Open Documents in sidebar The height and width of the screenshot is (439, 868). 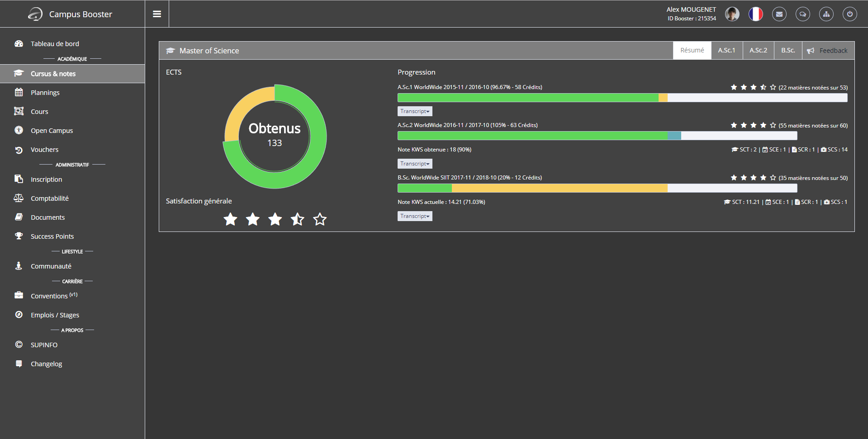(47, 217)
